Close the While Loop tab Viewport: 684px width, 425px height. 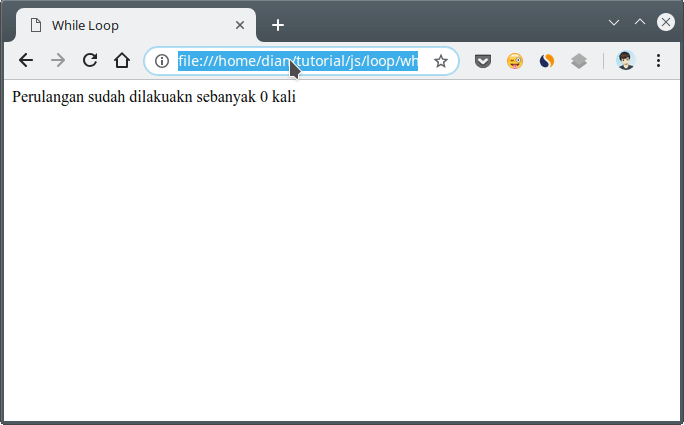tap(240, 25)
